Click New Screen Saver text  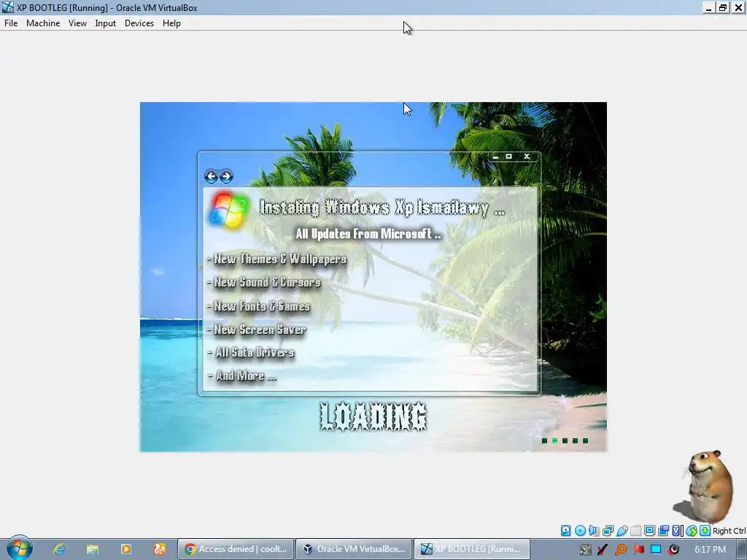260,330
